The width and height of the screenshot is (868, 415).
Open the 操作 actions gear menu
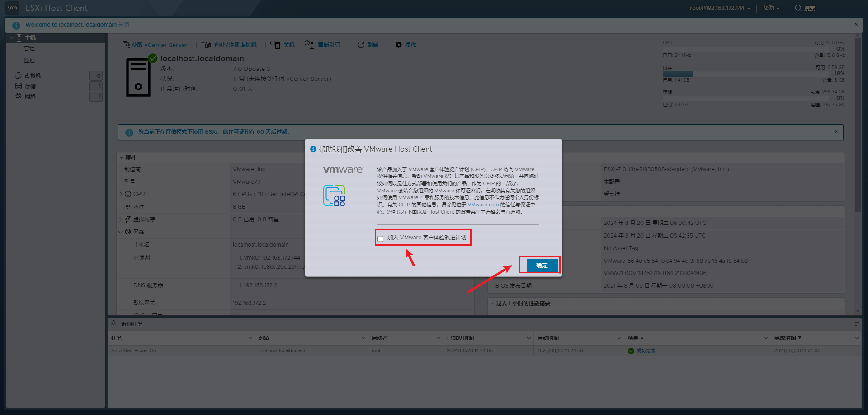[x=406, y=45]
